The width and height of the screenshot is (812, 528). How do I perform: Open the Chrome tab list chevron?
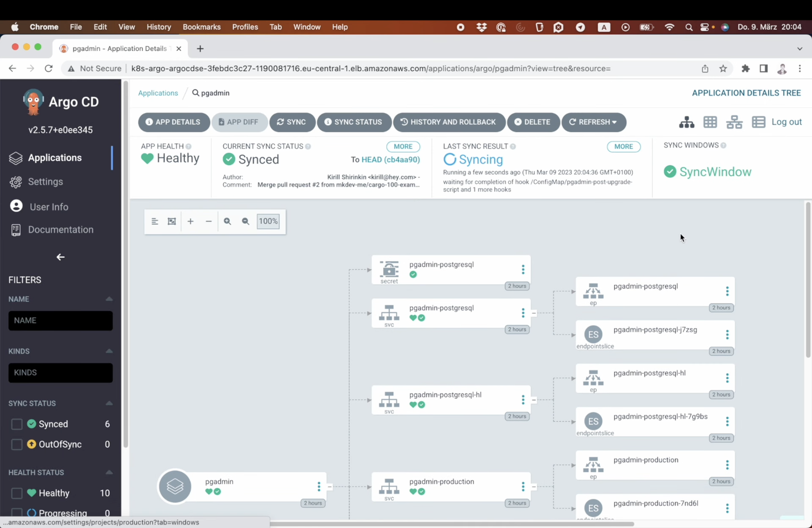(x=799, y=49)
